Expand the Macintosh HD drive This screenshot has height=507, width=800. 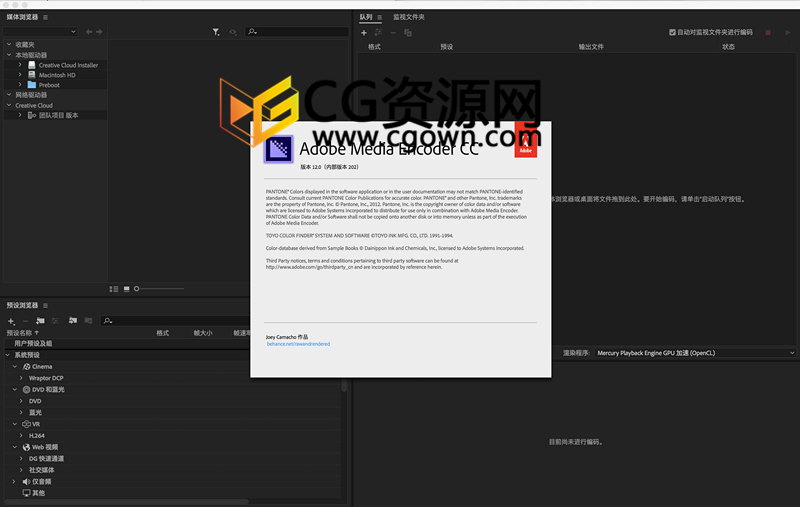[x=20, y=74]
